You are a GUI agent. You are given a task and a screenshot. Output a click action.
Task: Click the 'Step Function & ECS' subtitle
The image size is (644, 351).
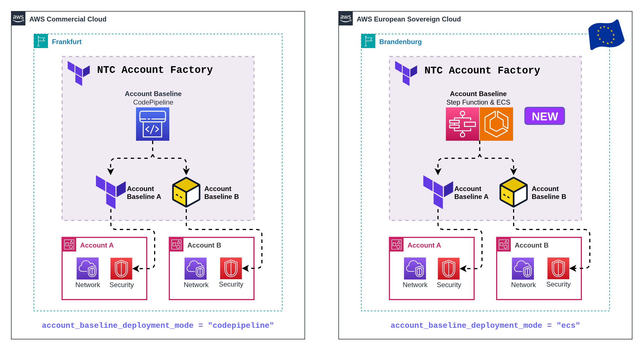point(478,102)
